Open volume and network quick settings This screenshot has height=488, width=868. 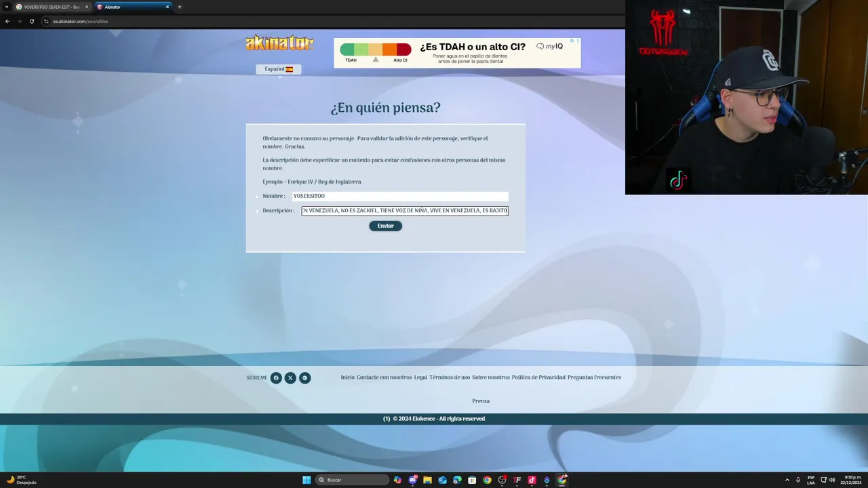tap(827, 480)
